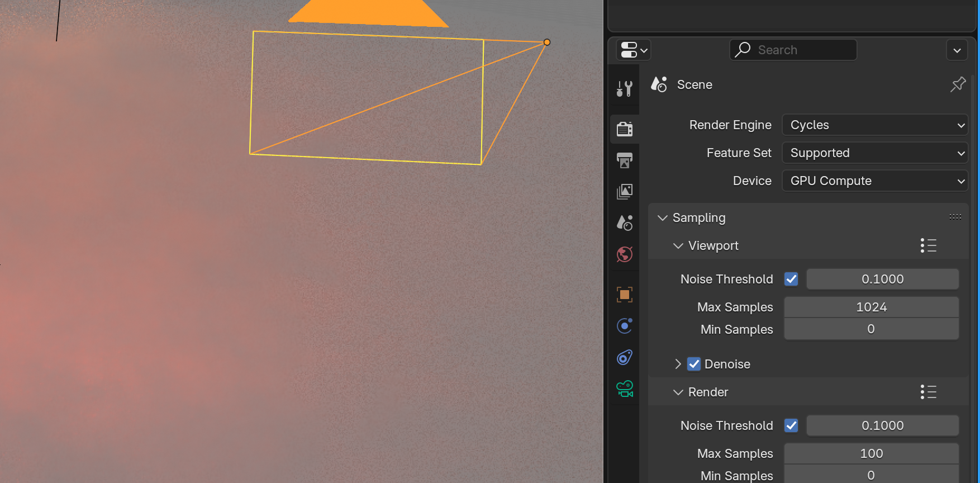This screenshot has height=483, width=980.
Task: Open the Device GPU Compute dropdown
Action: tap(875, 181)
